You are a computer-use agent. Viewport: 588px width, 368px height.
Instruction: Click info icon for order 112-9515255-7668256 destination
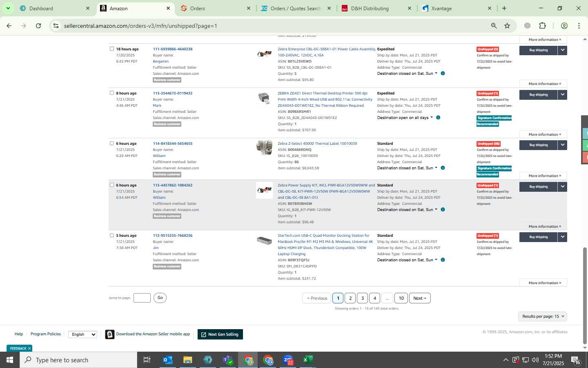coord(443,260)
